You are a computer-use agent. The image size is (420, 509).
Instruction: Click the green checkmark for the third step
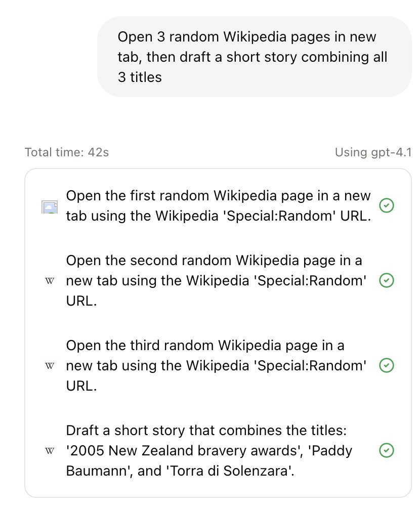(x=387, y=365)
